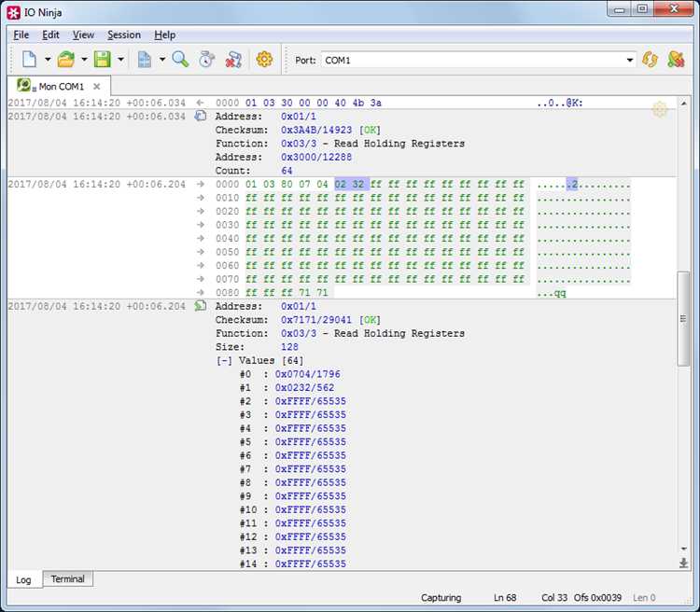Screen dimensions: 700x612
Task: Close the IO Ninja window
Action: point(674,9)
